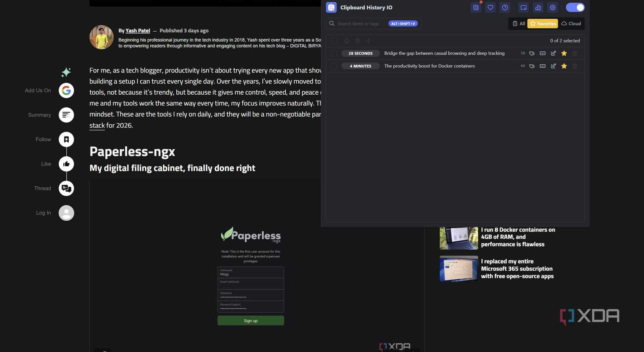
Task: Check the checkbox for the 'Bridge the gap' entry
Action: [333, 53]
